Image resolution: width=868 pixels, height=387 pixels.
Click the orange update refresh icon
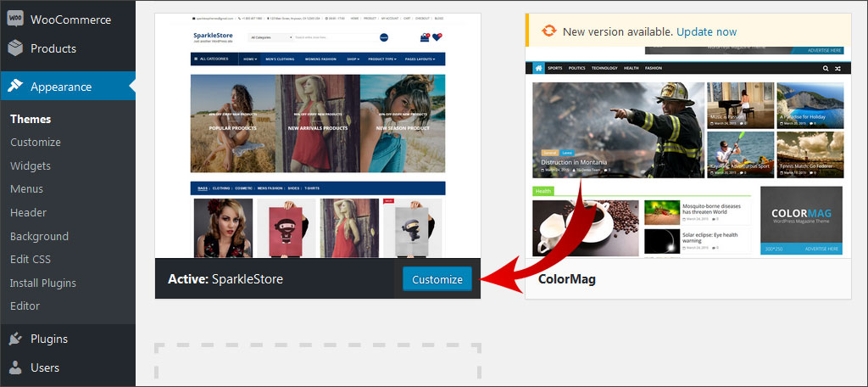[548, 31]
